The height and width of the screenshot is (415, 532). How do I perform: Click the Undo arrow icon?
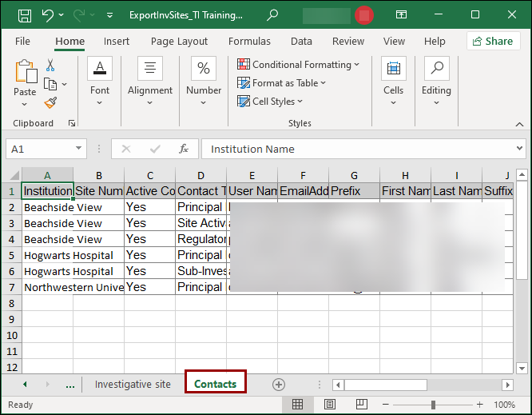pos(48,14)
